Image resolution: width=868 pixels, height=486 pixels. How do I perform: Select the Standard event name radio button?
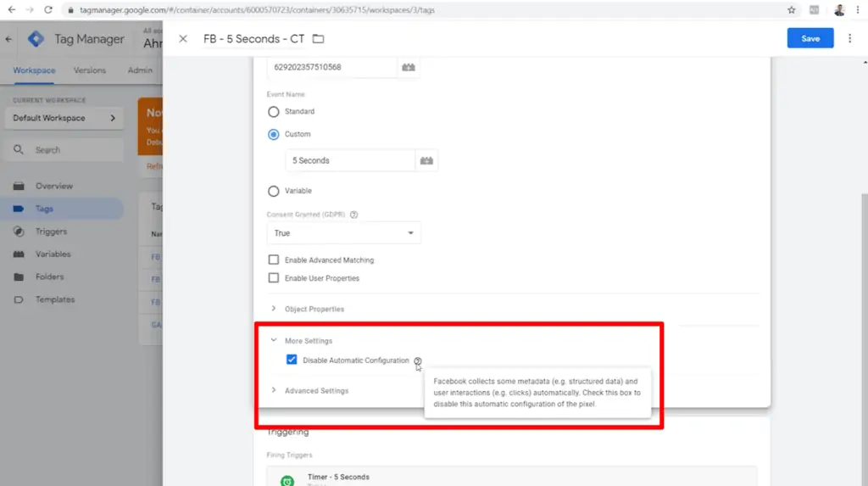(274, 112)
